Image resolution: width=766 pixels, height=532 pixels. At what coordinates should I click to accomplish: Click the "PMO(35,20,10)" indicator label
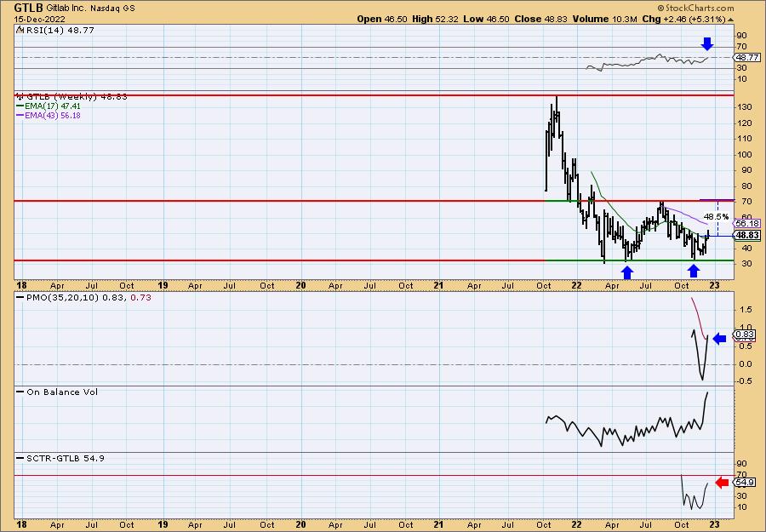click(62, 297)
